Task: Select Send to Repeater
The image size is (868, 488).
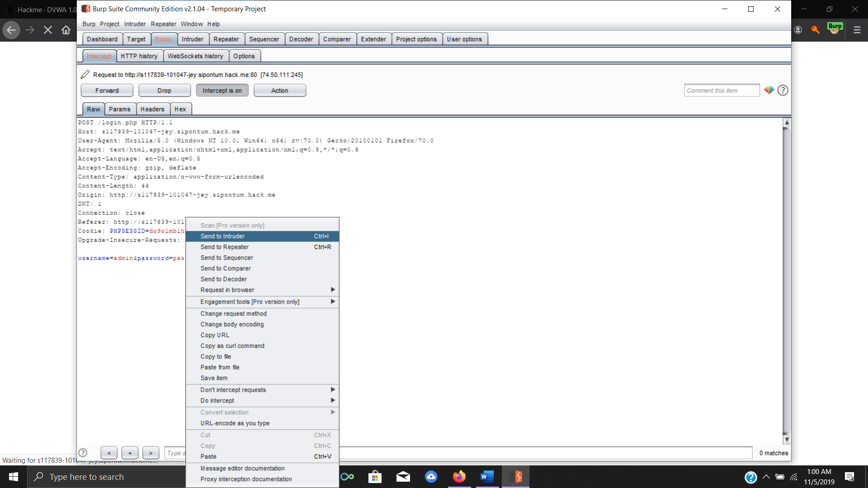Action: 262,247
